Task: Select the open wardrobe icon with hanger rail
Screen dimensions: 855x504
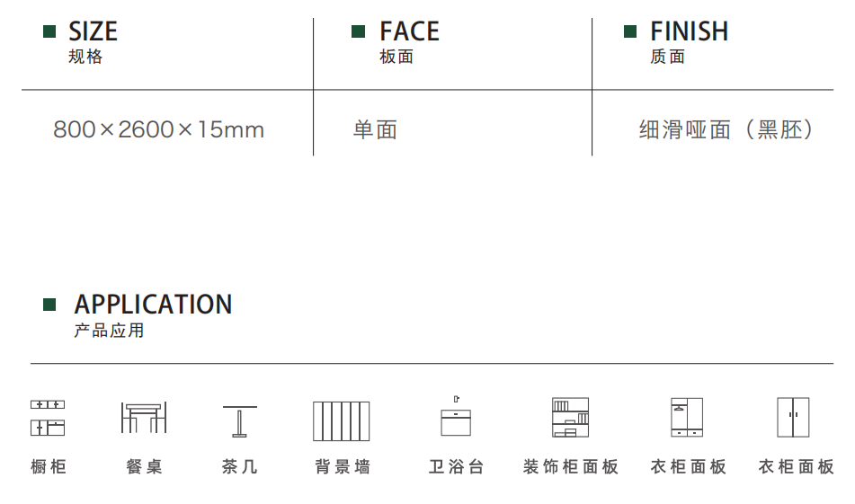Action: (x=687, y=418)
